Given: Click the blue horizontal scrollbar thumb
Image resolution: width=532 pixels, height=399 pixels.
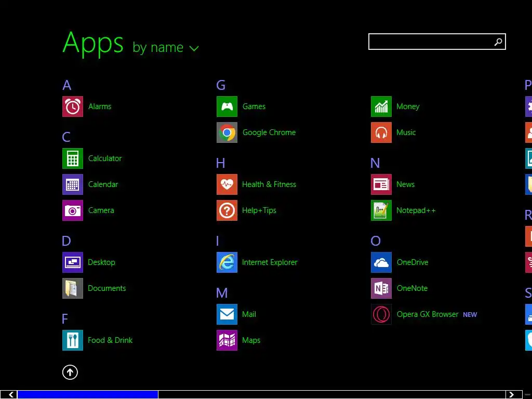Looking at the screenshot, I should point(88,395).
